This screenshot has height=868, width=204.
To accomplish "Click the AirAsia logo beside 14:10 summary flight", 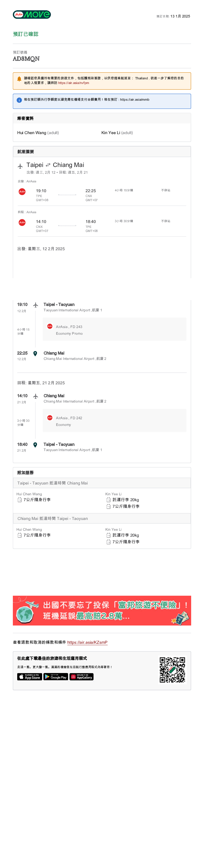I will [22, 222].
